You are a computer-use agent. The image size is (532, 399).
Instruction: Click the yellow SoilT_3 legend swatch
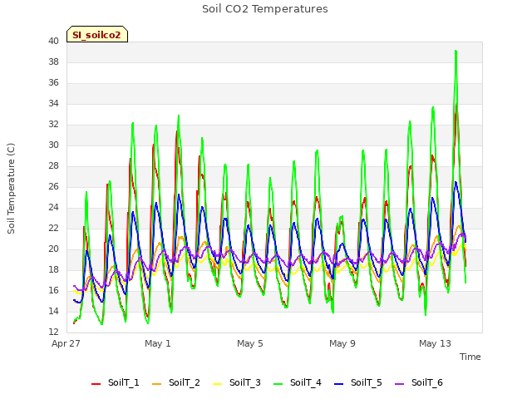[x=218, y=384]
